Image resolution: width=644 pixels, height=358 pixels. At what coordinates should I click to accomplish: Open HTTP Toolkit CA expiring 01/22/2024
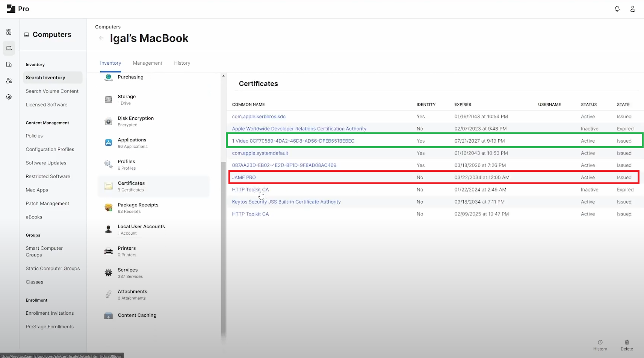(250, 190)
